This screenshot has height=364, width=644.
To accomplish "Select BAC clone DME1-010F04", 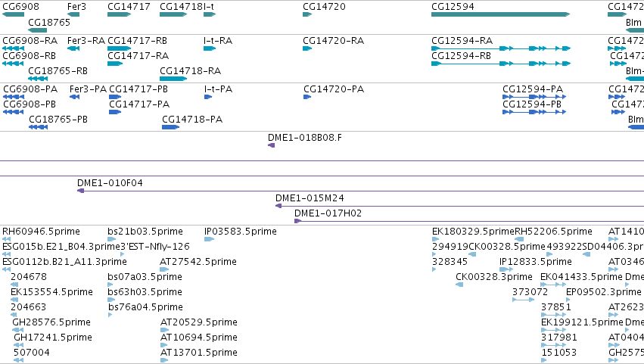I will point(110,183).
